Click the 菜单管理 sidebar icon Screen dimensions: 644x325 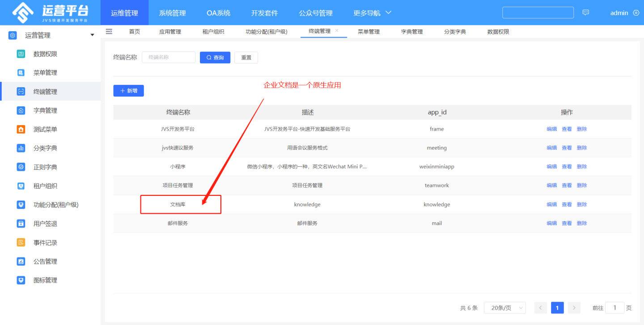point(21,73)
